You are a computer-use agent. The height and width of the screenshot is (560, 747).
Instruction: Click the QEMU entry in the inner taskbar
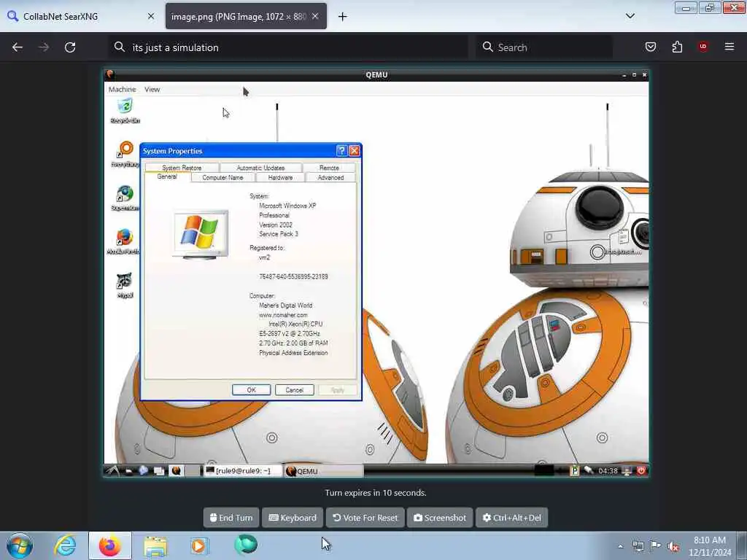[324, 472]
